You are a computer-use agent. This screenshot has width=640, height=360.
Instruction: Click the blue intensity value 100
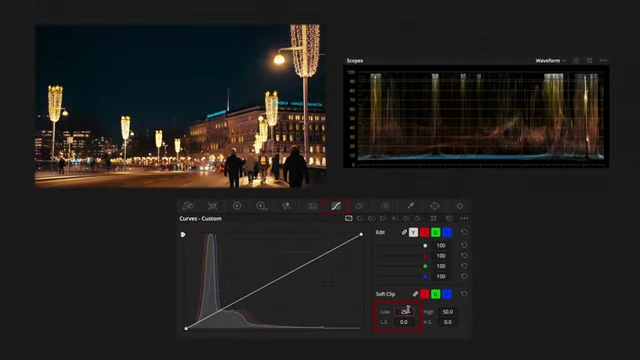point(441,276)
